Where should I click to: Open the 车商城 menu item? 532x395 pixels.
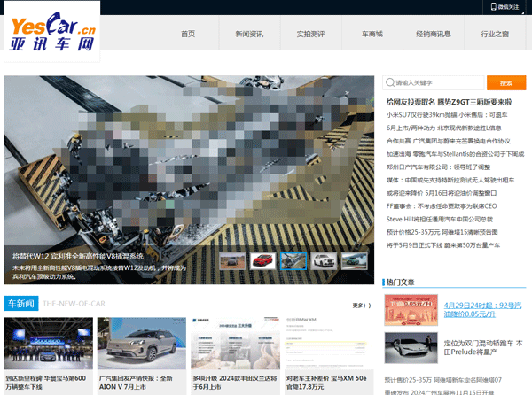(372, 34)
